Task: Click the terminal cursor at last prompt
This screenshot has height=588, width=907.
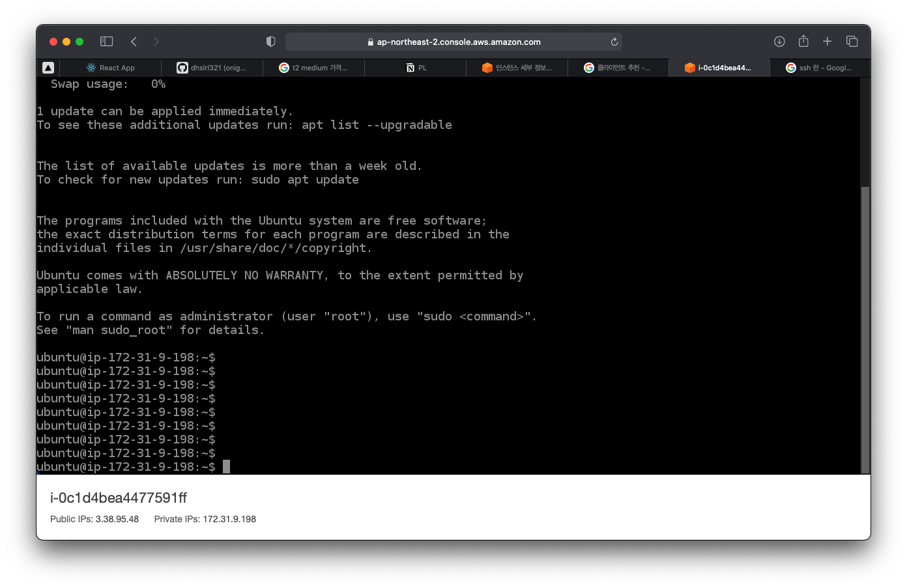Action: [226, 467]
